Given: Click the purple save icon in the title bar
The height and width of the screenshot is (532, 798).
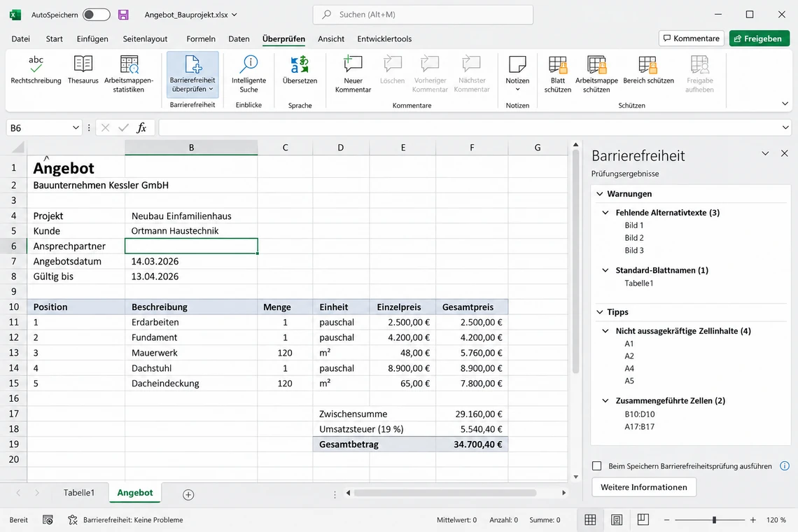Looking at the screenshot, I should [123, 15].
